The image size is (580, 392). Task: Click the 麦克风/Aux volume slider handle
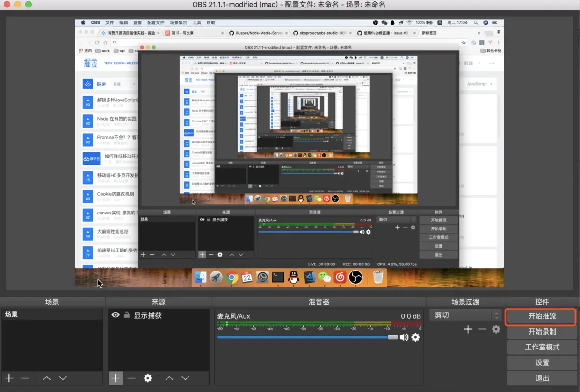point(393,337)
